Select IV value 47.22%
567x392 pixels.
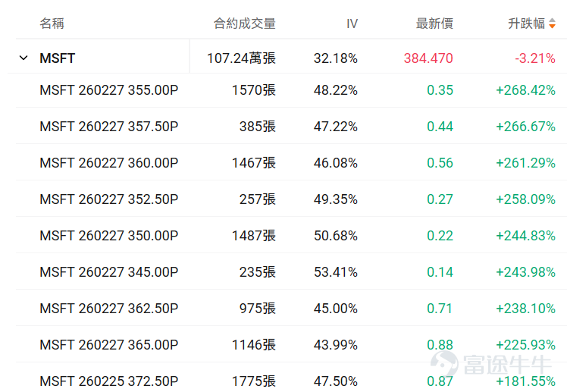[x=336, y=127]
